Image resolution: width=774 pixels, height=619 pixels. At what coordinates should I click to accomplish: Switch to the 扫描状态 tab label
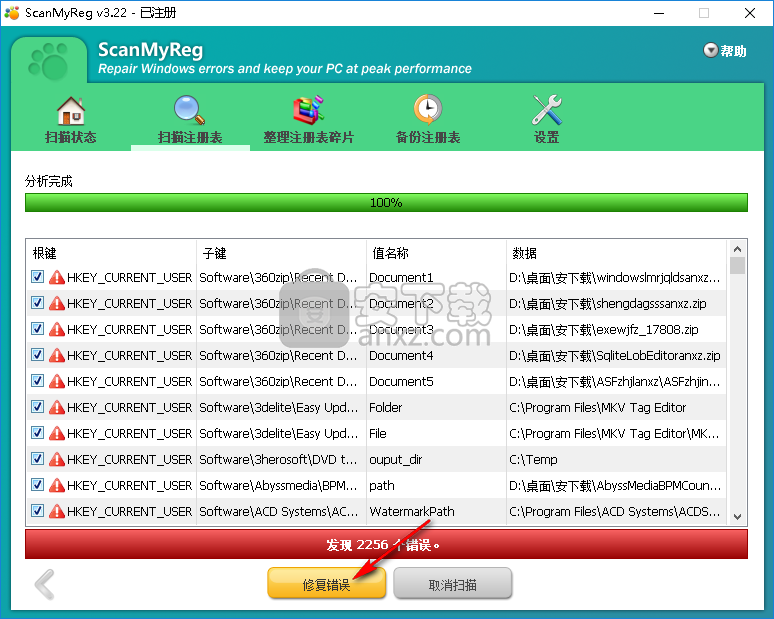(71, 137)
